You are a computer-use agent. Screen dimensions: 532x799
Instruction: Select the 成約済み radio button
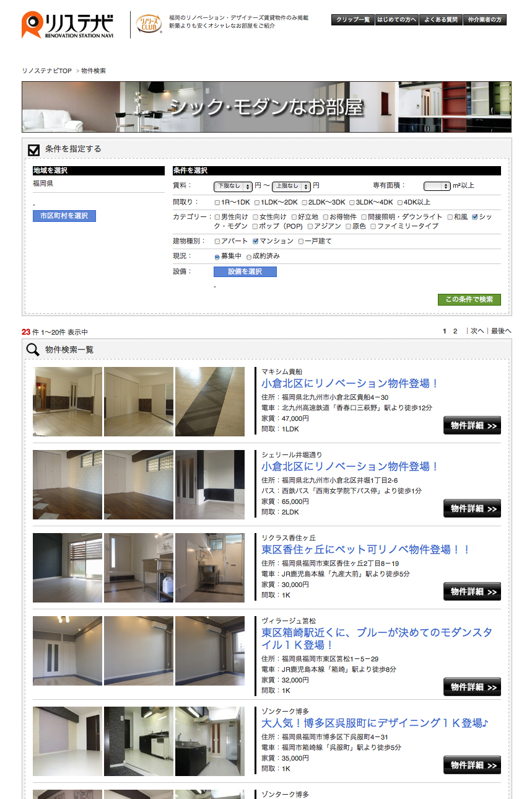249,257
